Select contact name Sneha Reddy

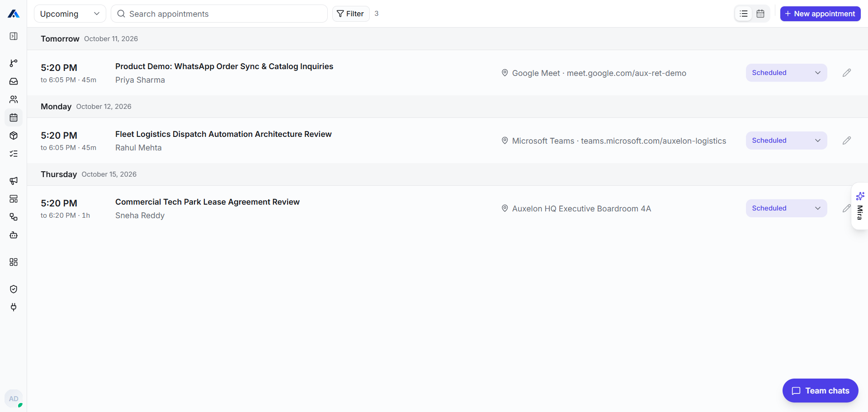click(140, 215)
